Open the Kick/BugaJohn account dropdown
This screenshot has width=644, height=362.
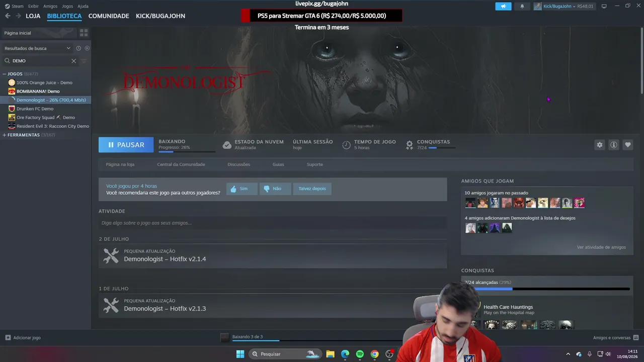click(x=563, y=7)
